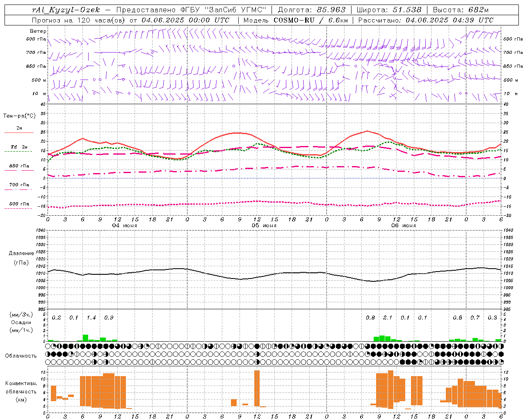The width and height of the screenshot is (525, 420).
Task: Click the Ветер wind panel label
Action: (38, 31)
